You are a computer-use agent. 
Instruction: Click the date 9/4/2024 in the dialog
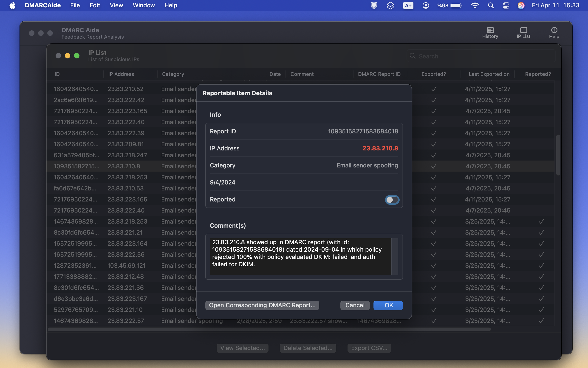pyautogui.click(x=223, y=182)
